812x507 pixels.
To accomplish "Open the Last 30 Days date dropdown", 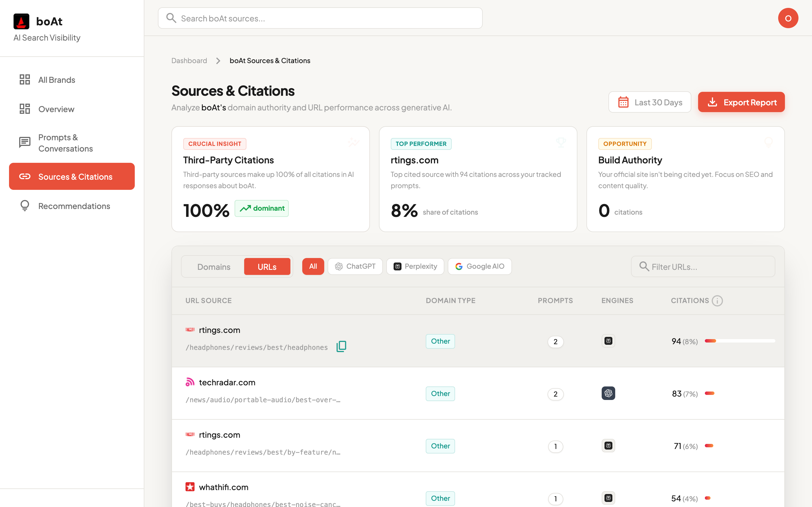I will (650, 102).
